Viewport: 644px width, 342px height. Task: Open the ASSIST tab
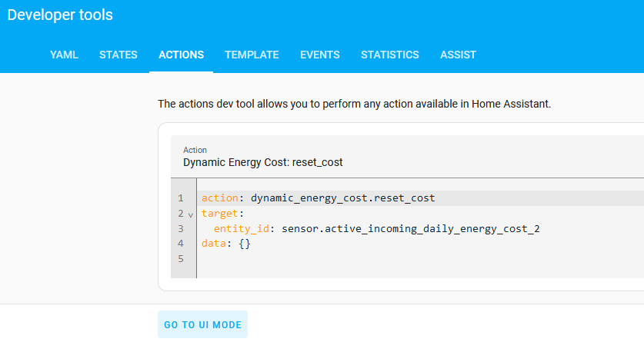pos(458,55)
